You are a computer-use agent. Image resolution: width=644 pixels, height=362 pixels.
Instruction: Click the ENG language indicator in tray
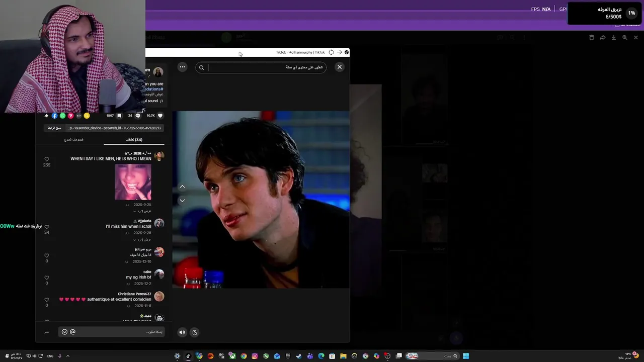tap(50, 356)
